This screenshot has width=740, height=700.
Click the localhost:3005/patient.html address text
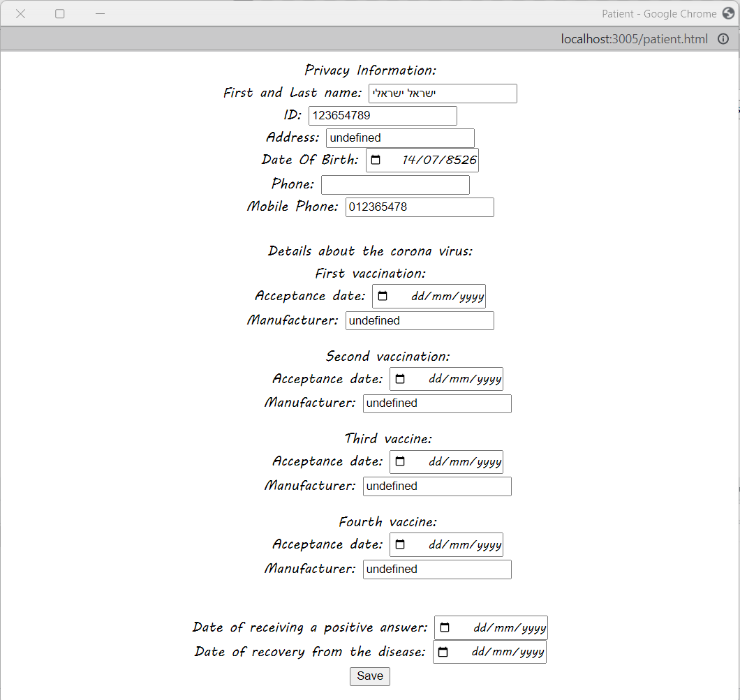point(635,38)
